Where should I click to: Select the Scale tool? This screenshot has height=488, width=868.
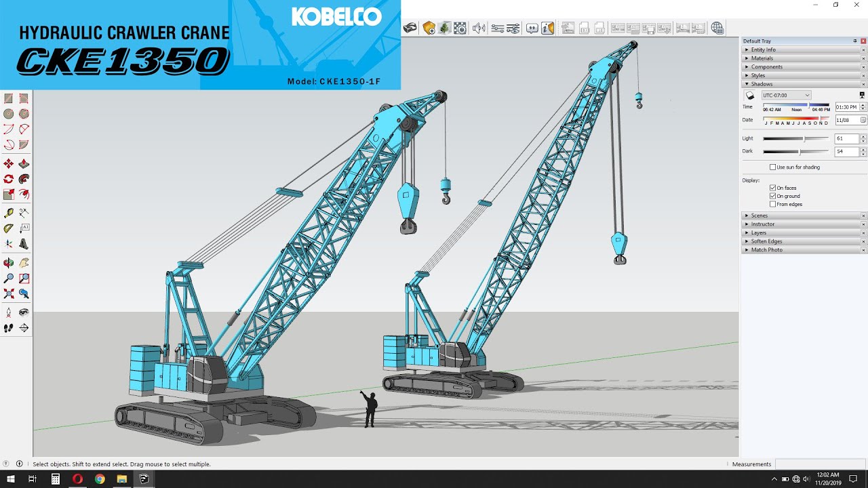coord(8,195)
